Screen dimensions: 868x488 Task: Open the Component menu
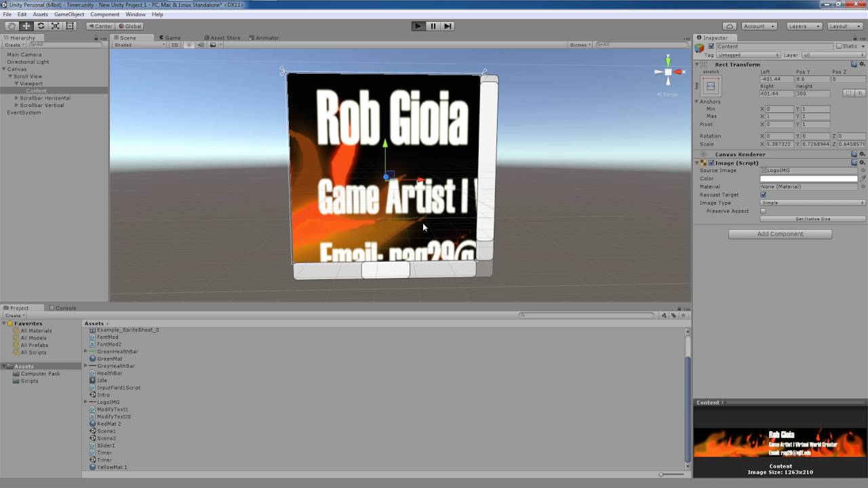[x=104, y=14]
